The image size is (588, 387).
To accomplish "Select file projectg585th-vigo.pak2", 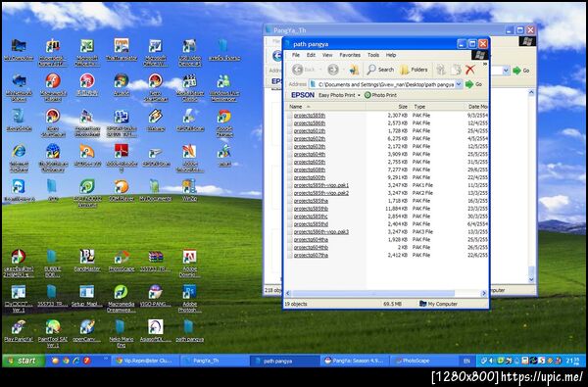I will (321, 193).
